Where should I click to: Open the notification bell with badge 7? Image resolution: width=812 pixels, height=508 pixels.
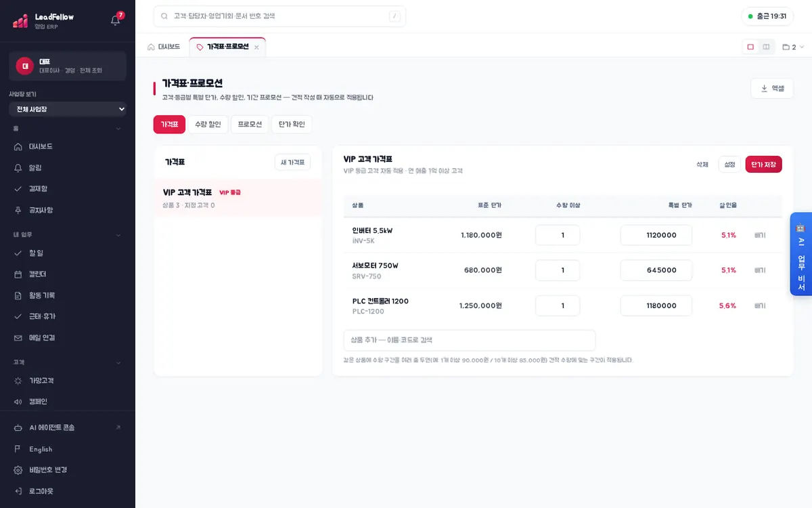[x=116, y=20]
